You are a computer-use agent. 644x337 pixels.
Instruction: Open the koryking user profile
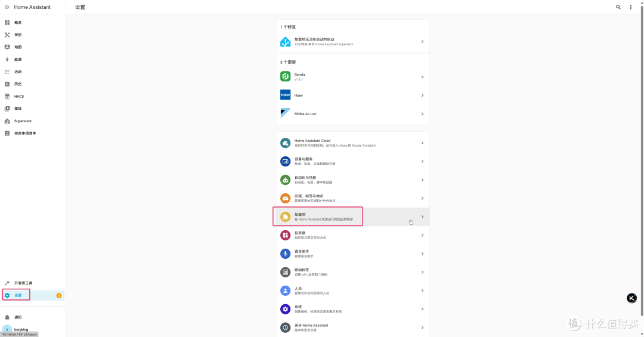(21, 329)
